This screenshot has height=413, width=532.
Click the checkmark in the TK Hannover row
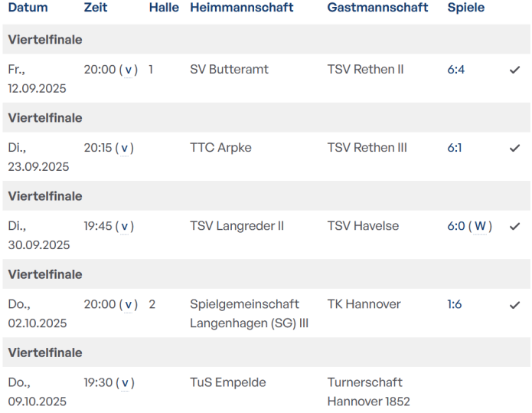coord(514,304)
